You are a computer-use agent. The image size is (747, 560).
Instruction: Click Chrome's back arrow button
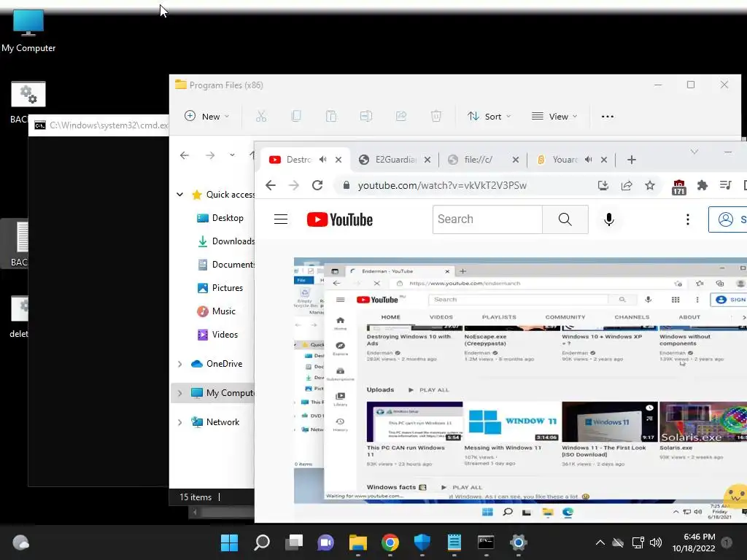click(271, 185)
